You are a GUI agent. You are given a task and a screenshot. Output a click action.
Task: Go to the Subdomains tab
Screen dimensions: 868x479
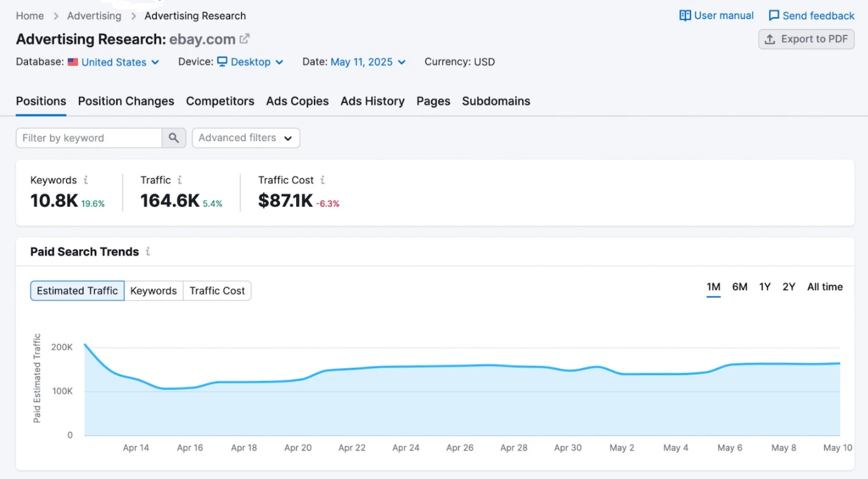tap(496, 101)
